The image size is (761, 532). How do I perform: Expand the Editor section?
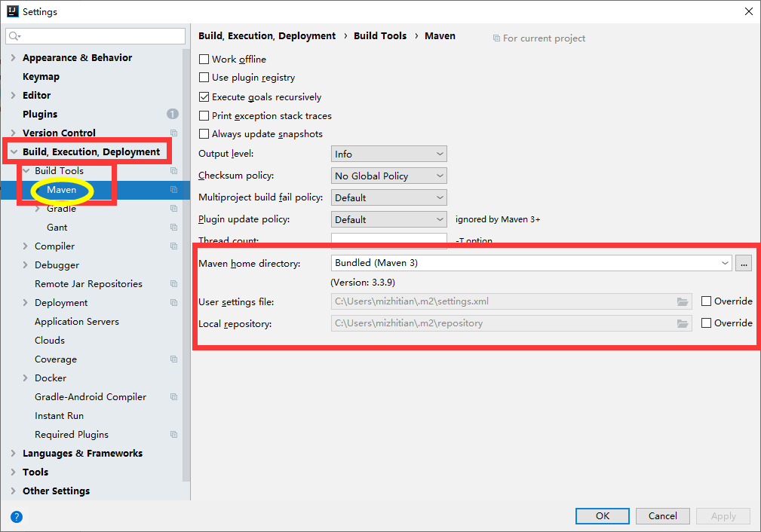click(13, 96)
